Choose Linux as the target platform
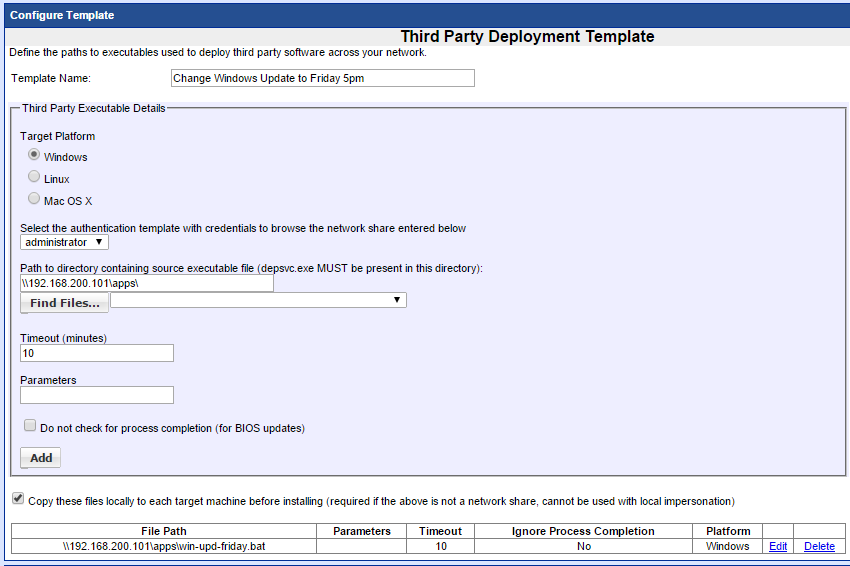Viewport: 850px width, 566px height. tap(35, 178)
